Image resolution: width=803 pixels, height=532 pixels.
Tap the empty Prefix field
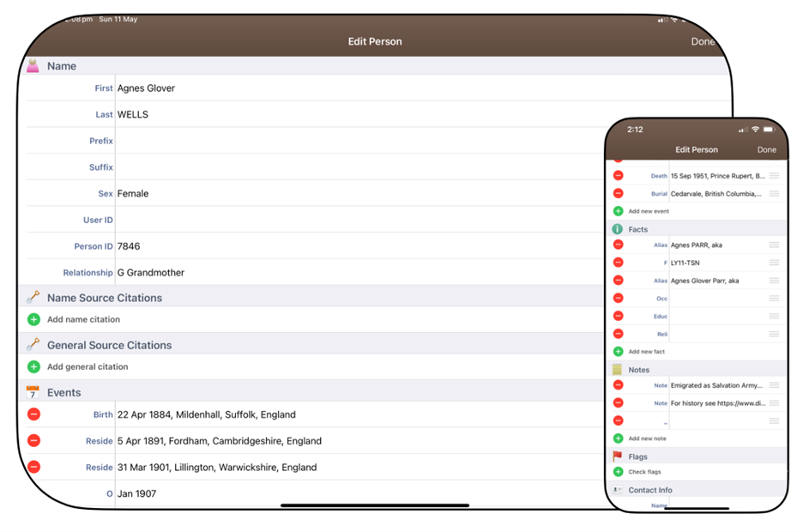pyautogui.click(x=343, y=141)
